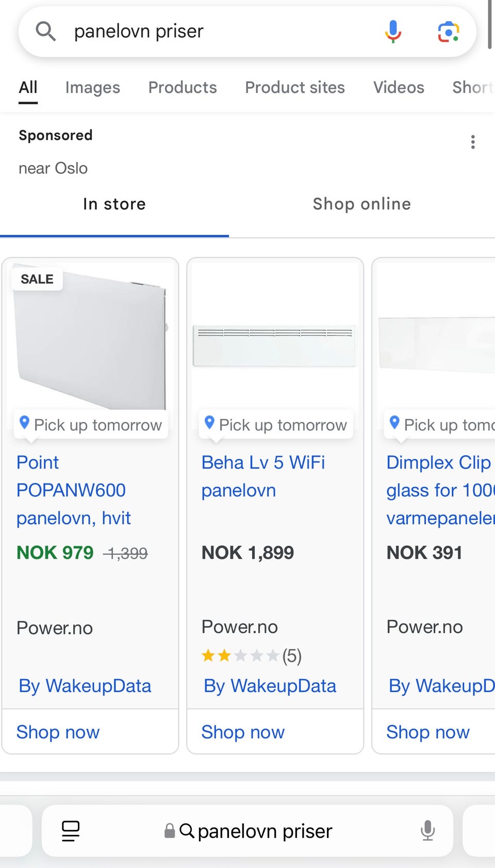This screenshot has height=868, width=495.
Task: Tap the microphone in bottom address bar
Action: click(x=427, y=831)
